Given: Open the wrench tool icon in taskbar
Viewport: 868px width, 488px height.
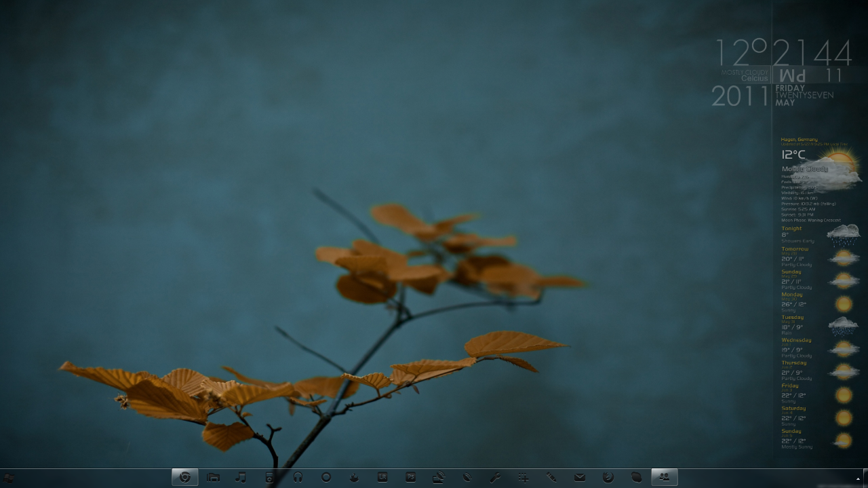Looking at the screenshot, I should [x=495, y=477].
